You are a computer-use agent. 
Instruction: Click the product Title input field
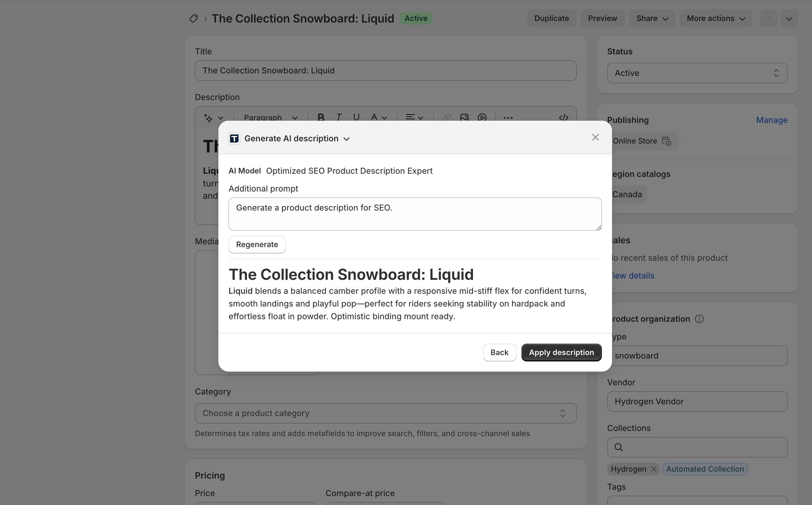click(x=385, y=71)
